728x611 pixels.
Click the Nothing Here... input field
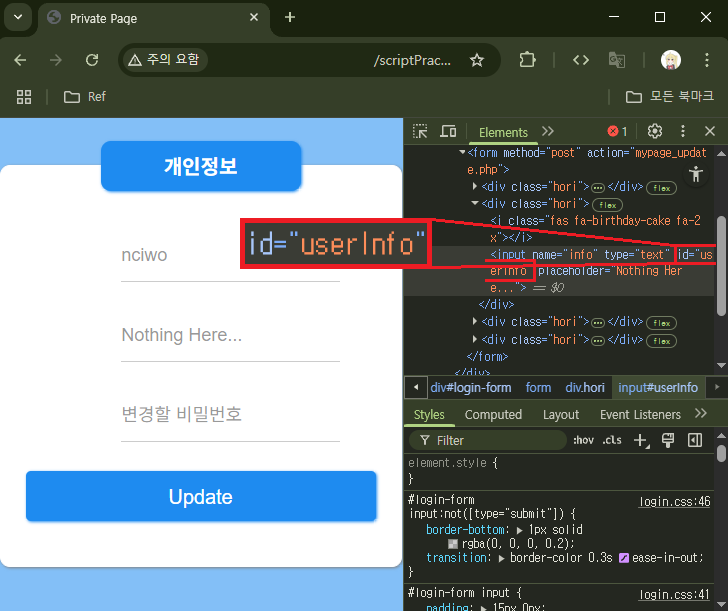point(230,335)
